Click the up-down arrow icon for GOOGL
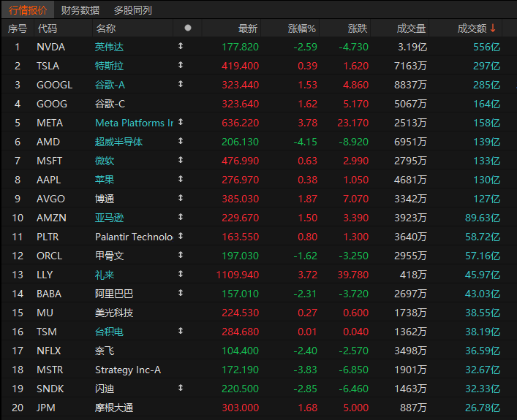Screen dimensions: 517x420 (181, 84)
